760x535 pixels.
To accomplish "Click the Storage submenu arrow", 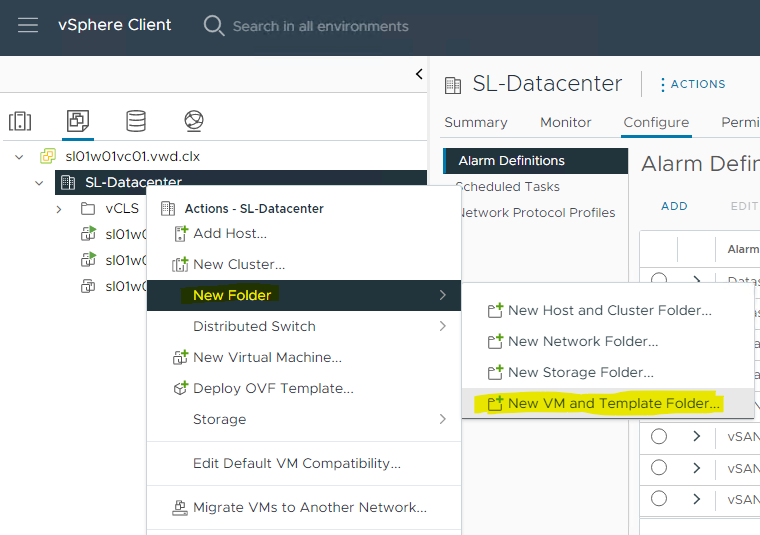I will [443, 419].
